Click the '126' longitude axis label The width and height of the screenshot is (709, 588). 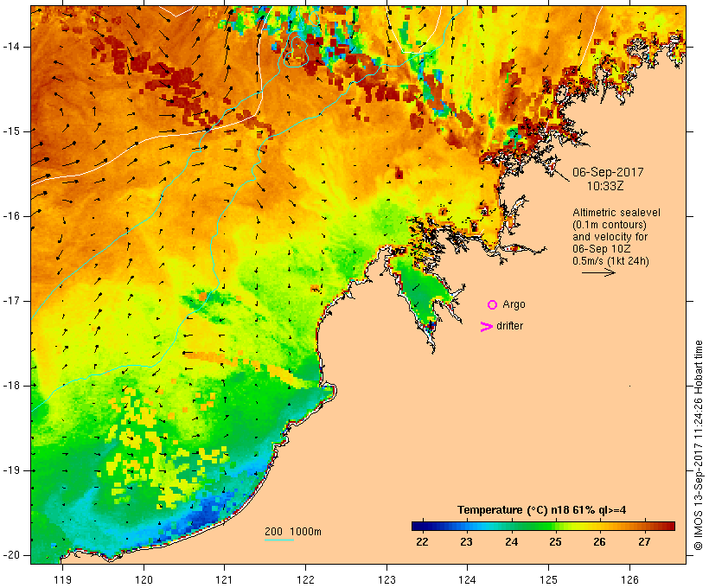629,580
